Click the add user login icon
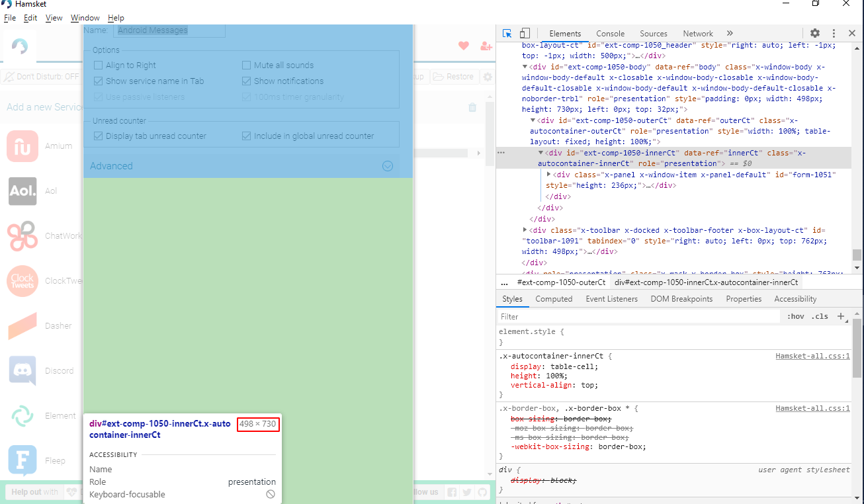This screenshot has width=864, height=504. pyautogui.click(x=486, y=46)
